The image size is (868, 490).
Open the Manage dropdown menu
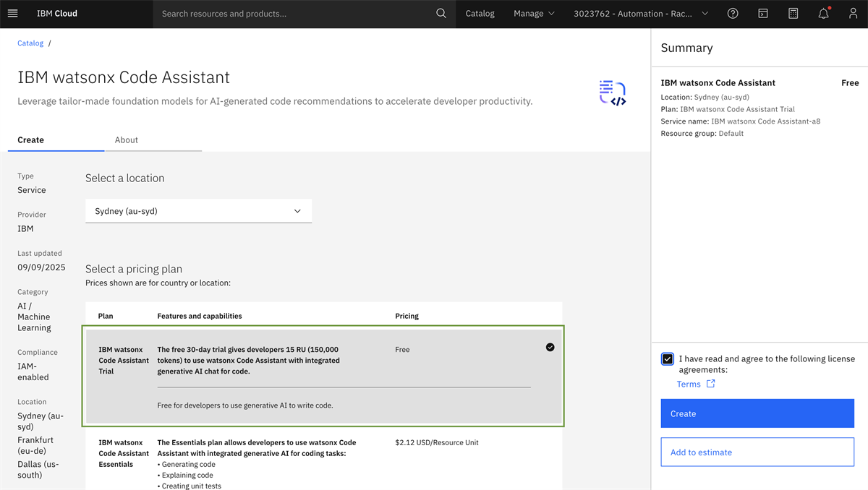(x=534, y=14)
